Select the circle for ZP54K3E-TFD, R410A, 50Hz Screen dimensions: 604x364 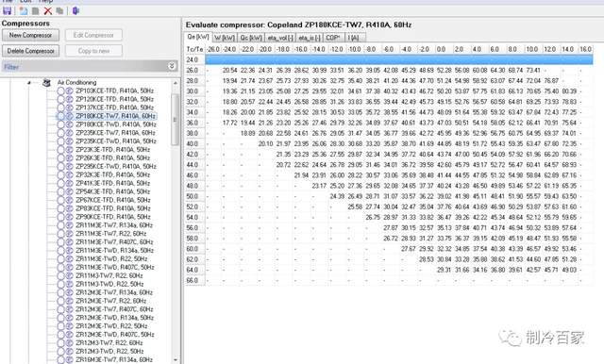coord(60,191)
